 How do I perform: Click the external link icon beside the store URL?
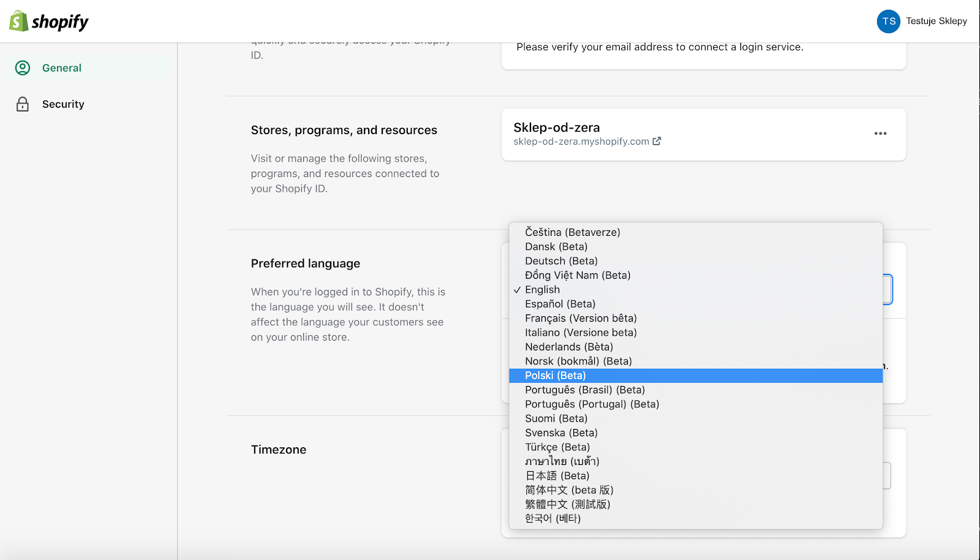click(x=657, y=142)
